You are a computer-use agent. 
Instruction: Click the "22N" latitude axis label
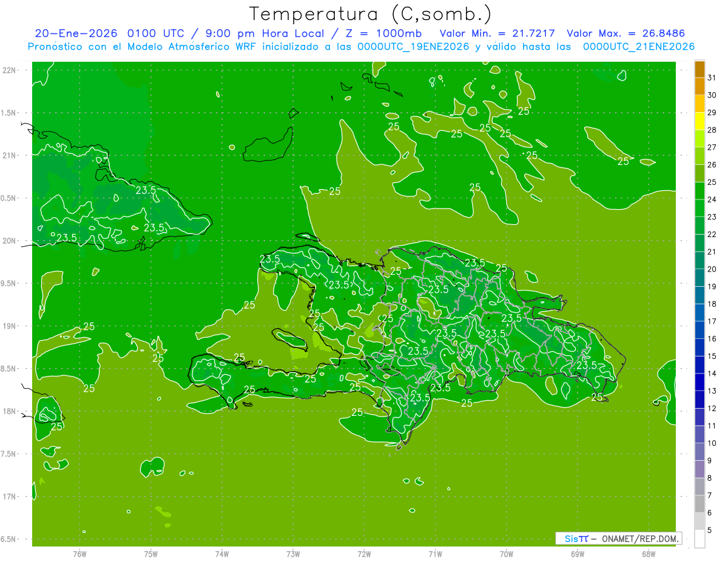tap(10, 70)
